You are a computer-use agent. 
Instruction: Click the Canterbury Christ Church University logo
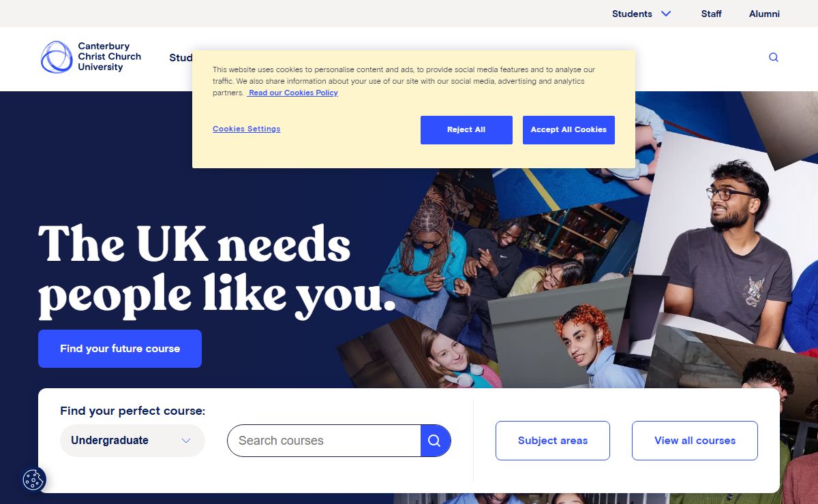point(91,57)
